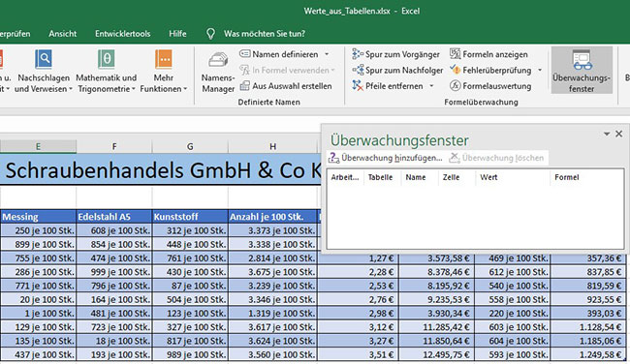Open Überwachungsfenster pane options dropdown

coord(607,134)
